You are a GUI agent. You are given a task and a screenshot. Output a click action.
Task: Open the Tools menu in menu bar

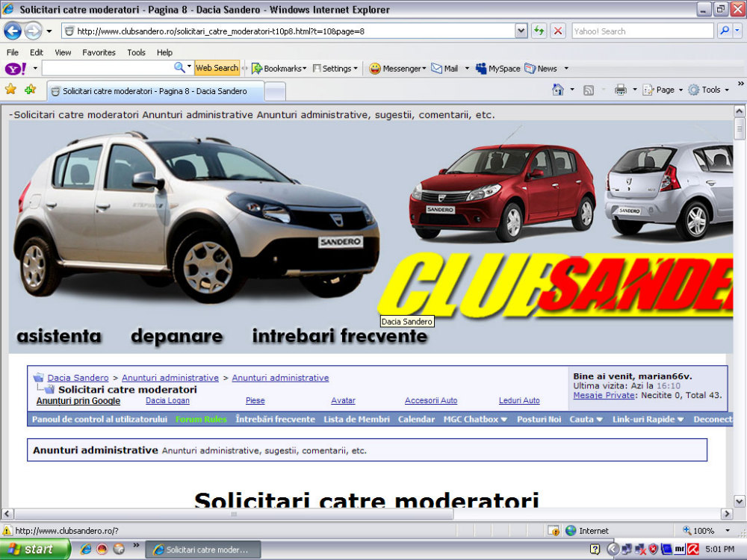[x=136, y=52]
